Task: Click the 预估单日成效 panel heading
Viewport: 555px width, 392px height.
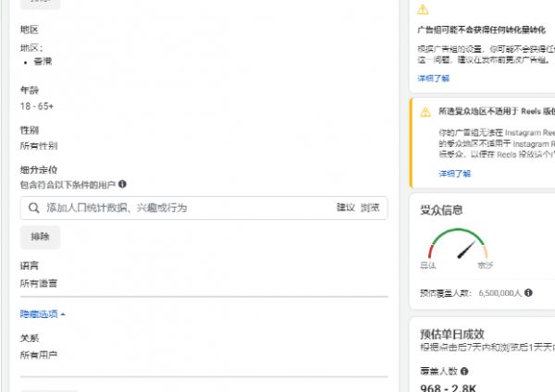Action: (x=452, y=334)
